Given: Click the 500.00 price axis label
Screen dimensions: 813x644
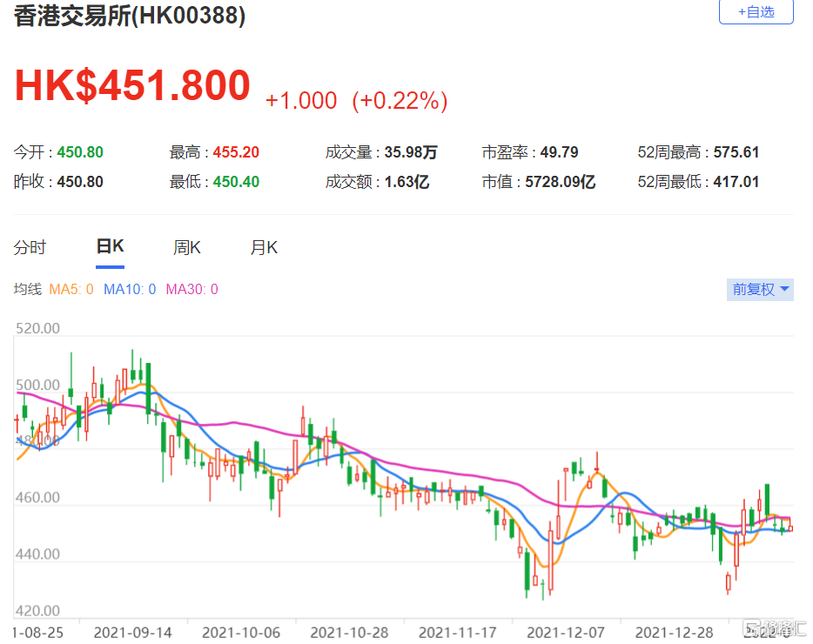Looking at the screenshot, I should coord(37,385).
